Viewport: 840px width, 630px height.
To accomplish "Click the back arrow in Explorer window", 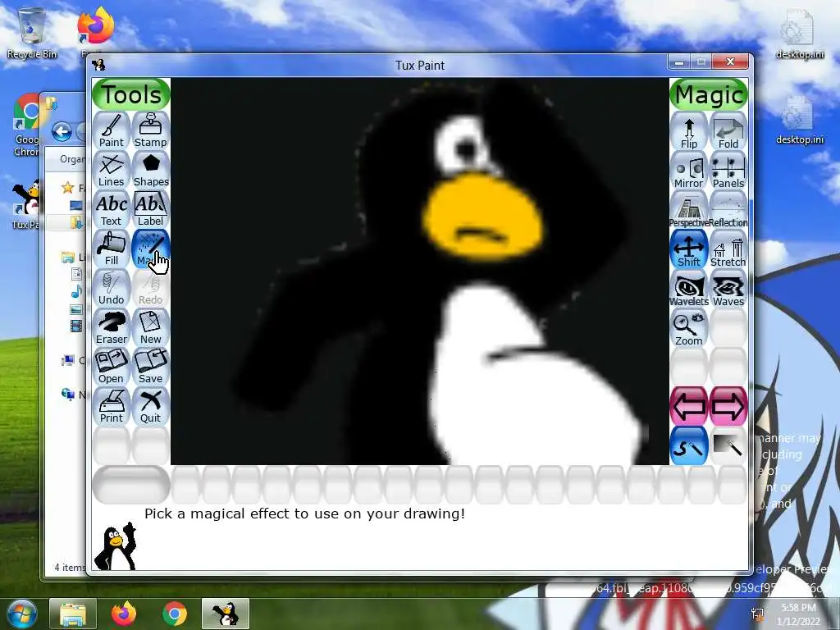I will (62, 132).
